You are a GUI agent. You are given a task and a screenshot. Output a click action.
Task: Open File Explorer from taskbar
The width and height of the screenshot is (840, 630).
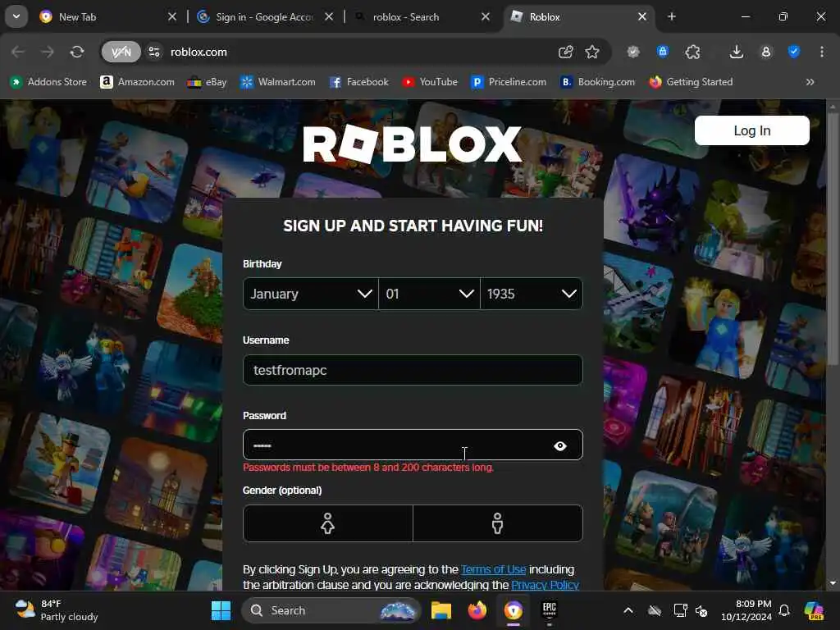tap(441, 610)
